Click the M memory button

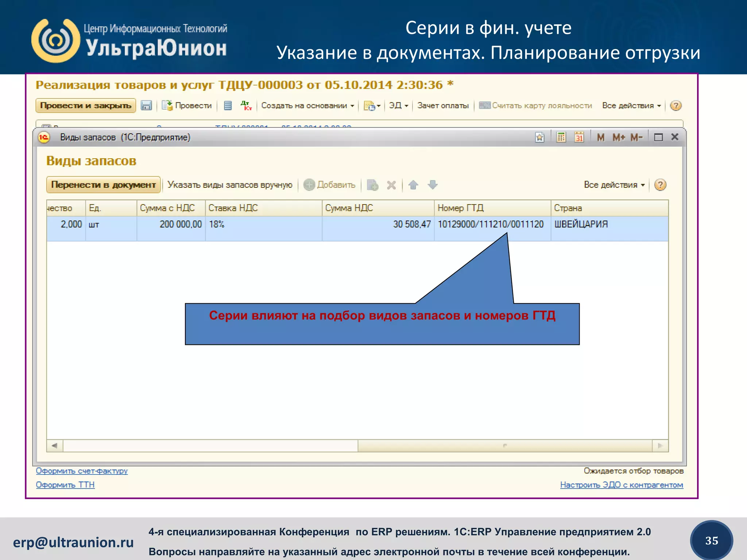pos(601,137)
